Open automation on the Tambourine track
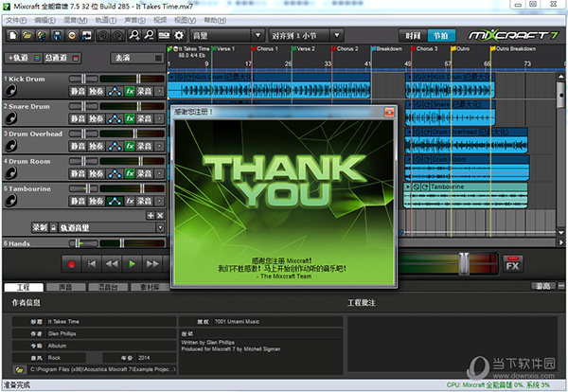 [x=115, y=201]
